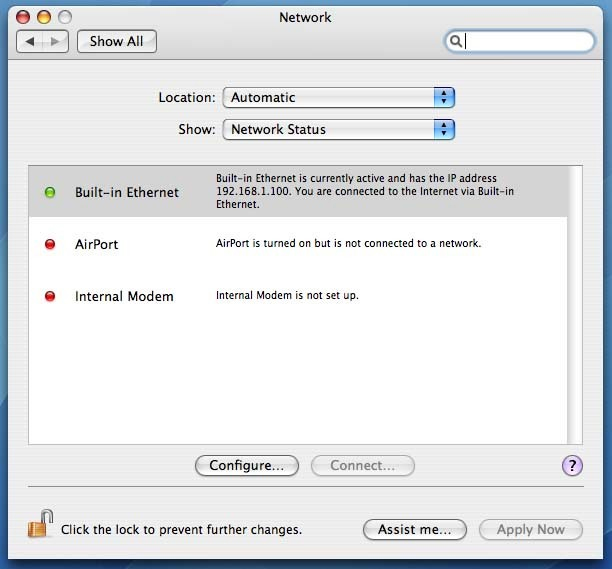Click the Assist me... button
Viewport: 612px width, 569px height.
(415, 529)
